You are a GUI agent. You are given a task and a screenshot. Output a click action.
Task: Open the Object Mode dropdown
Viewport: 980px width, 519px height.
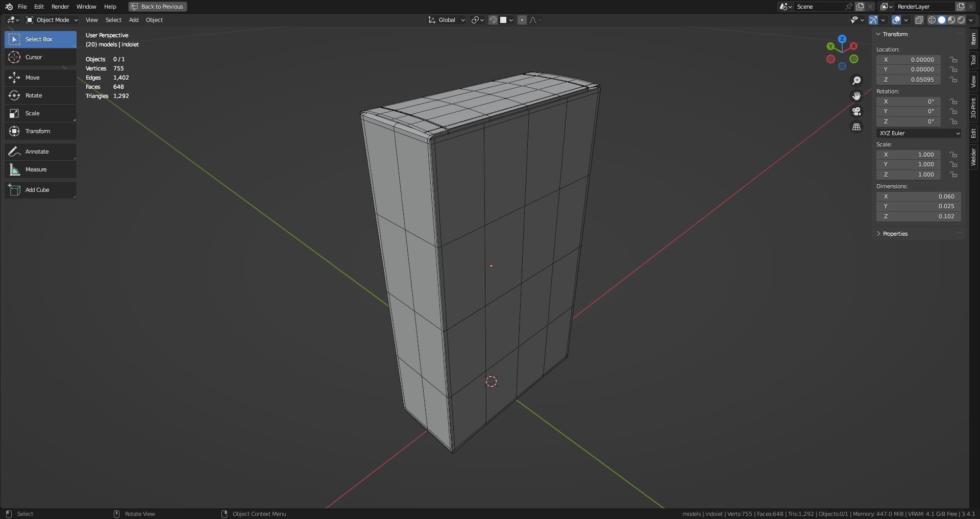(52, 20)
